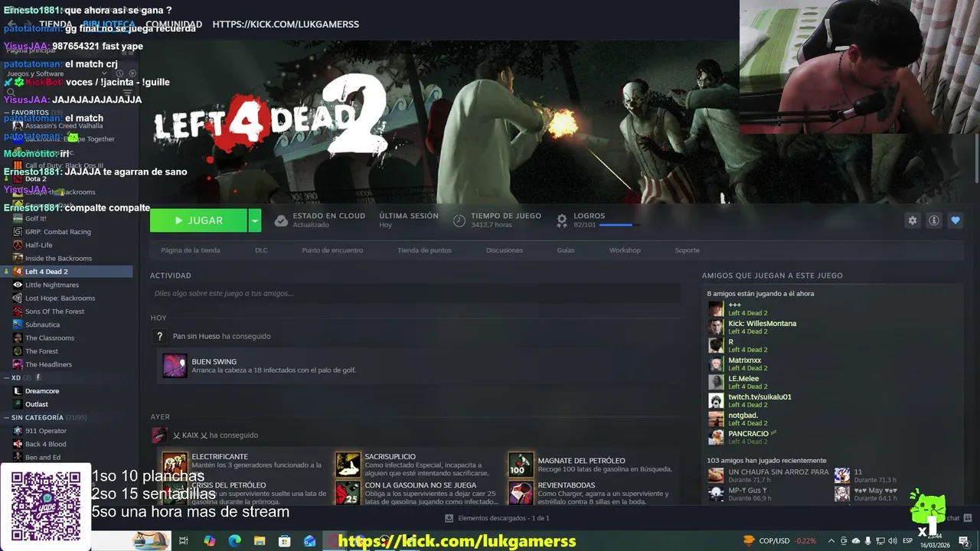Open the Discusiones tab

point(505,250)
